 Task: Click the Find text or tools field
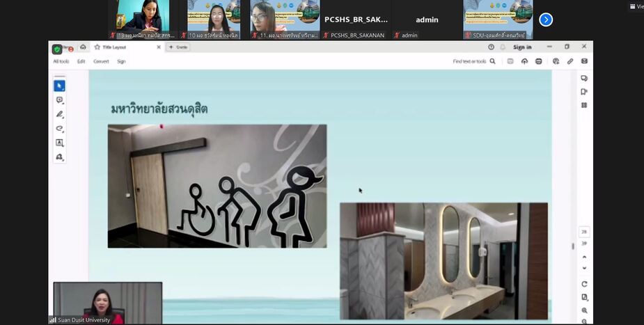pyautogui.click(x=469, y=61)
